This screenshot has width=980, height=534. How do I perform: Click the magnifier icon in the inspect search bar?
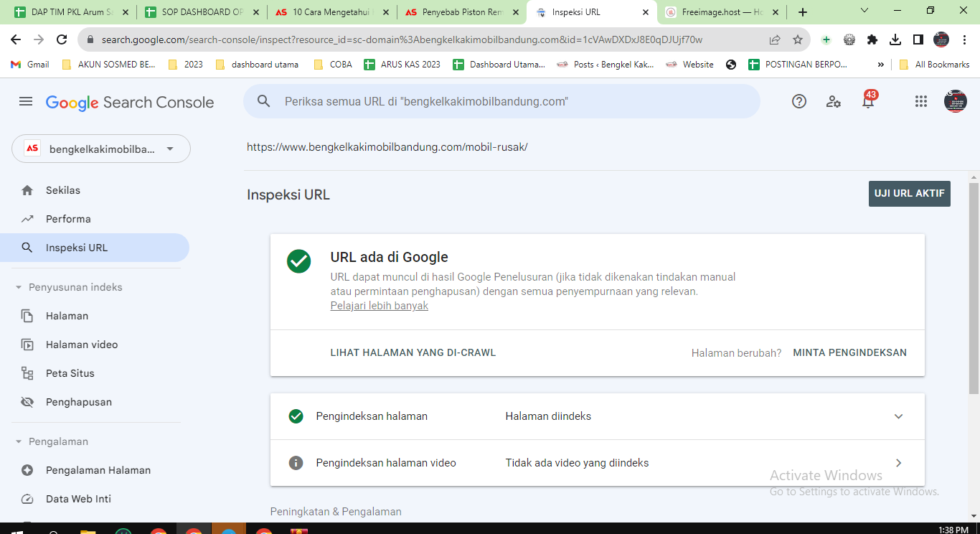(x=264, y=102)
